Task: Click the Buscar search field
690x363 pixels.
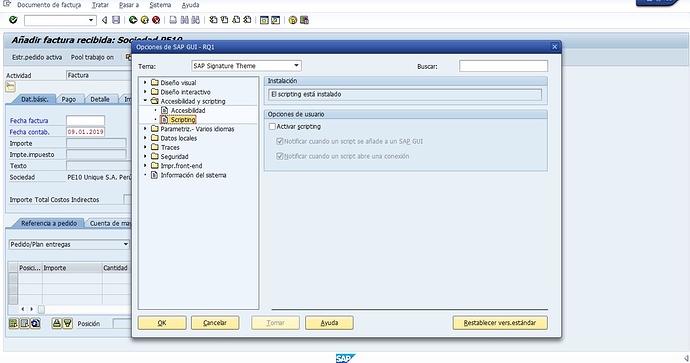Action: [503, 66]
